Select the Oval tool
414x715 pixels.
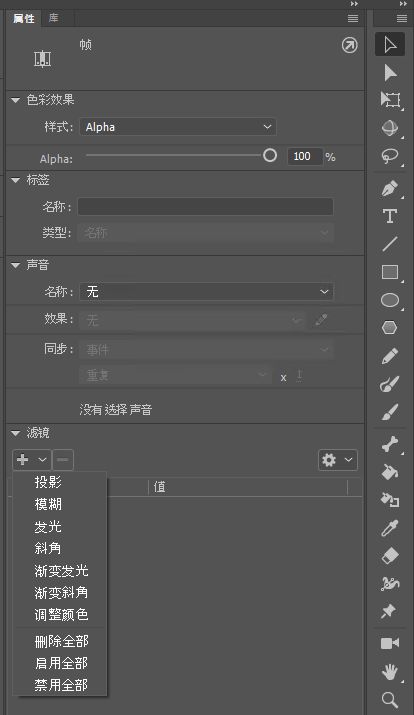[x=390, y=300]
